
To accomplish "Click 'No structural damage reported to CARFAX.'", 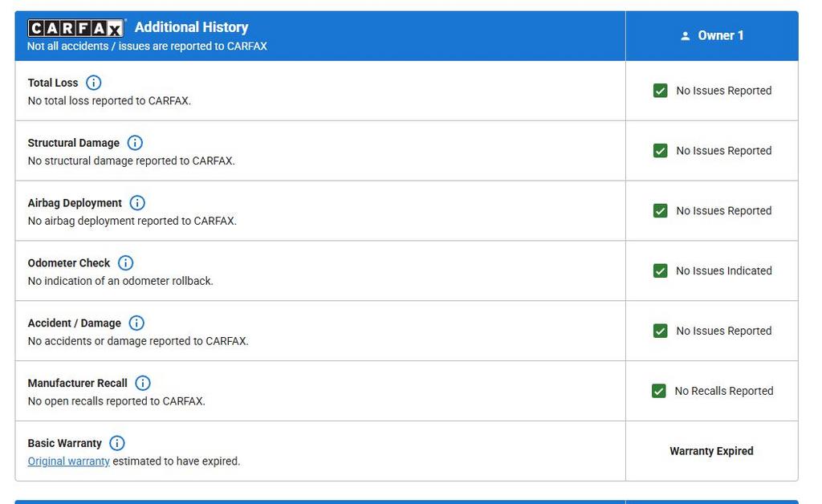I will point(131,161).
